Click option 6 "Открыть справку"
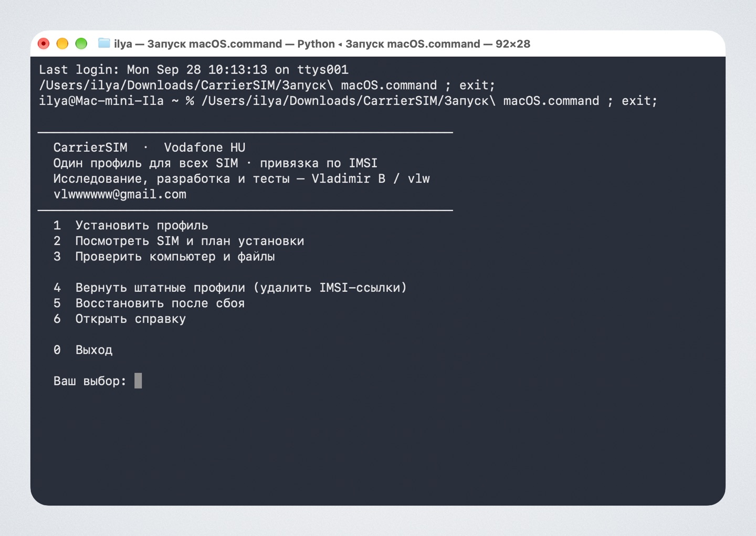Image resolution: width=756 pixels, height=536 pixels. [120, 319]
